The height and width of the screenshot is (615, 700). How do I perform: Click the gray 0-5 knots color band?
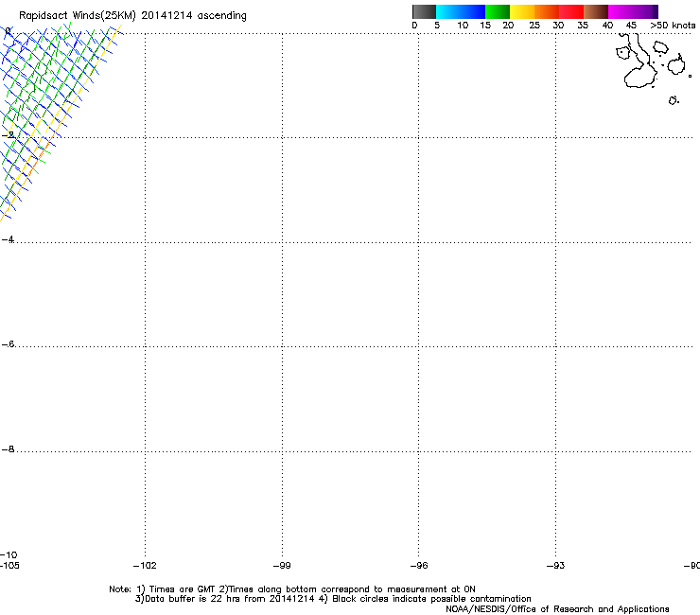tap(424, 11)
